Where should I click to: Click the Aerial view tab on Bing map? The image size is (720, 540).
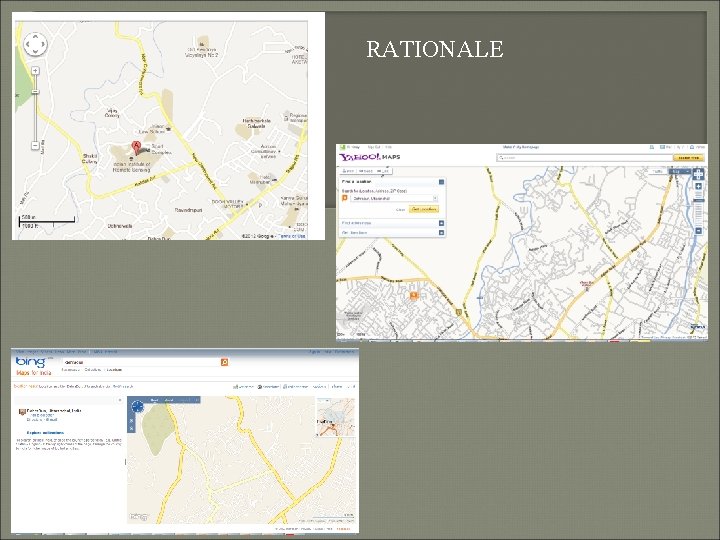(169, 400)
